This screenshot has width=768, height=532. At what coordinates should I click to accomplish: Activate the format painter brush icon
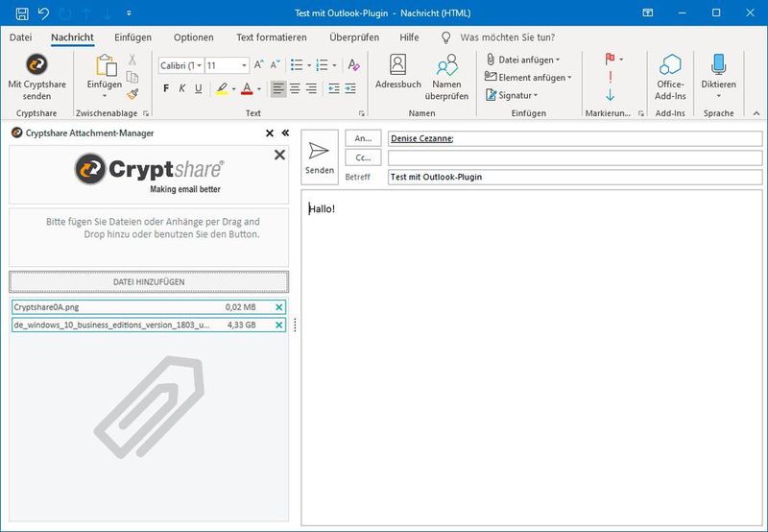coord(132,94)
